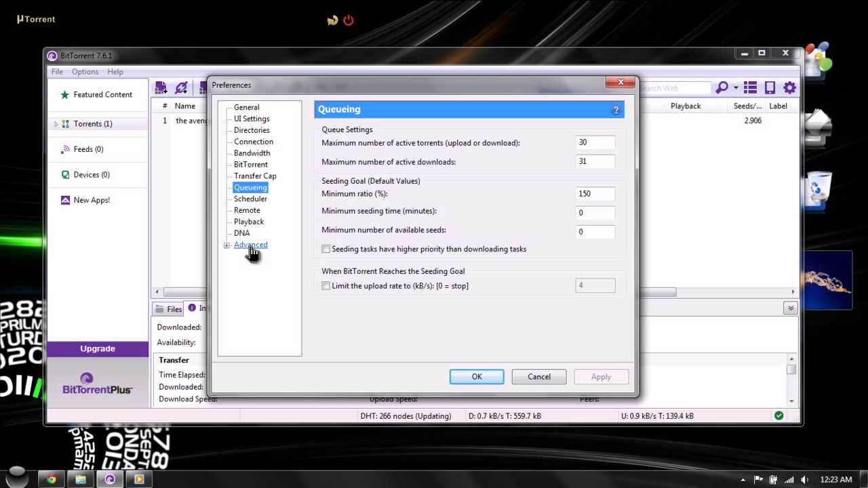
Task: Click Cancel in Preferences dialog
Action: point(539,377)
